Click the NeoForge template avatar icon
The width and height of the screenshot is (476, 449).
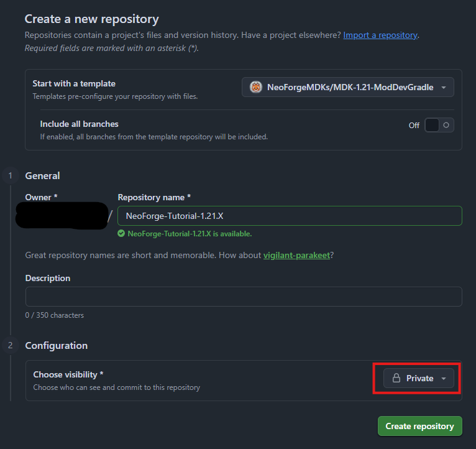tap(256, 88)
